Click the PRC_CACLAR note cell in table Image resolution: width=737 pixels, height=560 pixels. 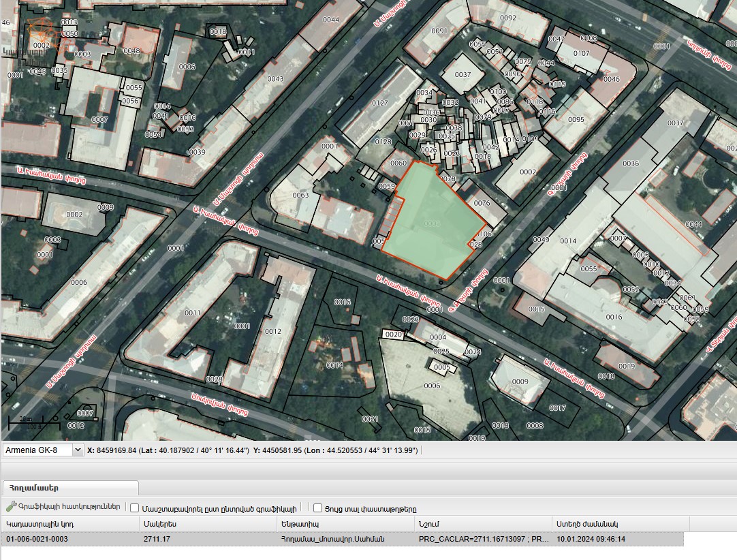coord(483,539)
